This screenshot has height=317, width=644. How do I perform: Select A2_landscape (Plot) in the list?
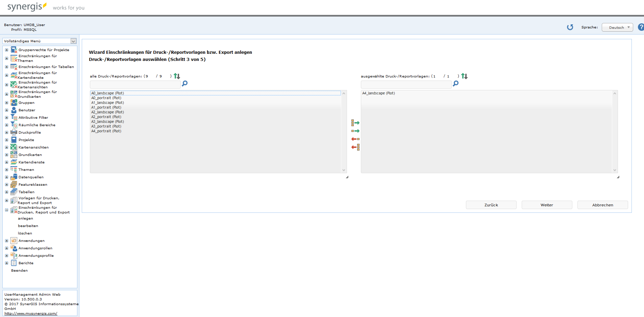107,112
